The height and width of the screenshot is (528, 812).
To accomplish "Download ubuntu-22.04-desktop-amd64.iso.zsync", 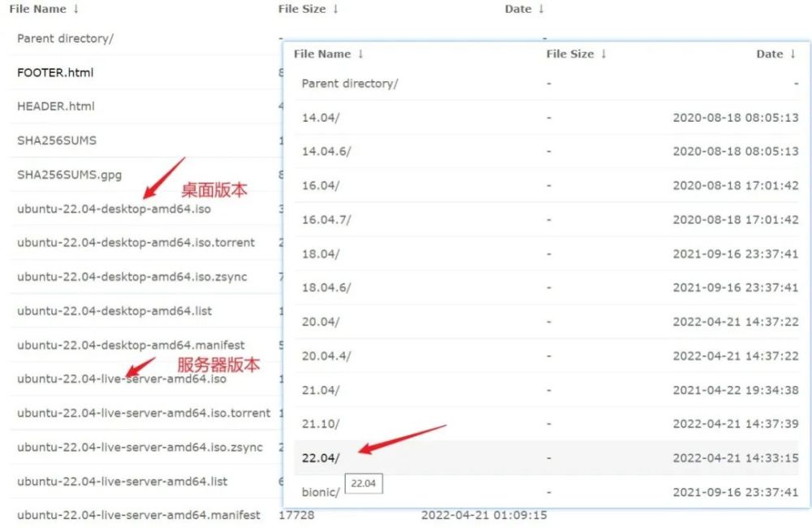I will pos(132,277).
